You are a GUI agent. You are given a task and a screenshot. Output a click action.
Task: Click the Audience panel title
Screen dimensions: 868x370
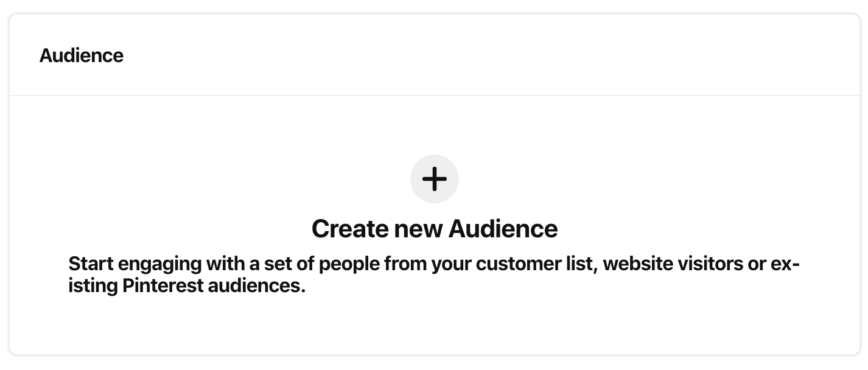click(82, 55)
